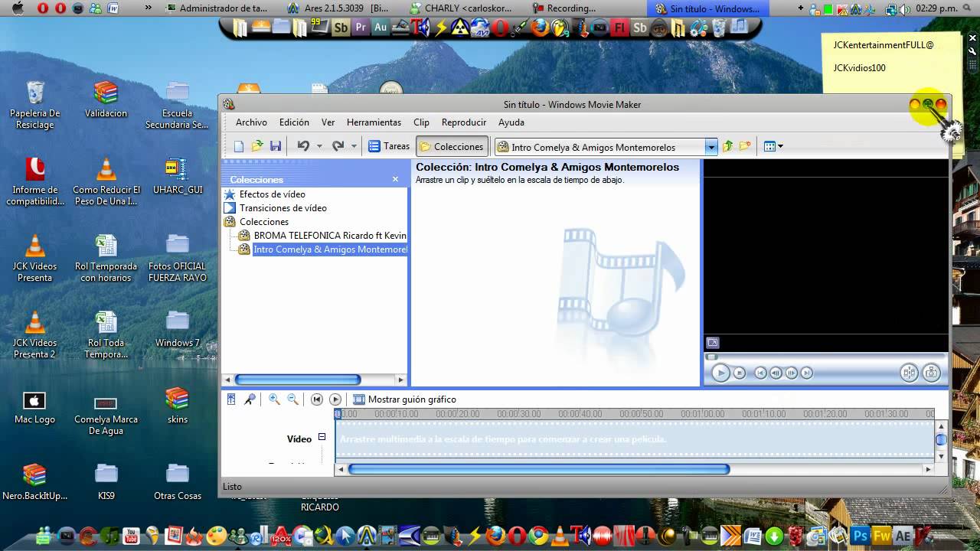Take a picture from the preview
The height and width of the screenshot is (551, 980).
point(931,373)
